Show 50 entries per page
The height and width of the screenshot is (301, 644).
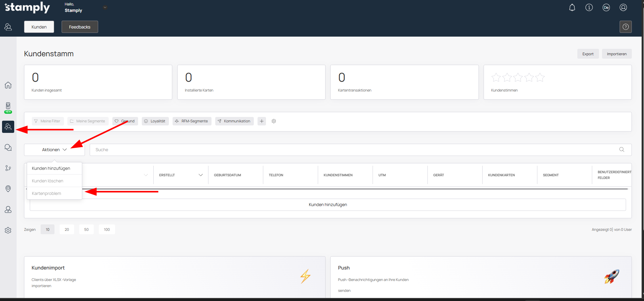coord(86,229)
